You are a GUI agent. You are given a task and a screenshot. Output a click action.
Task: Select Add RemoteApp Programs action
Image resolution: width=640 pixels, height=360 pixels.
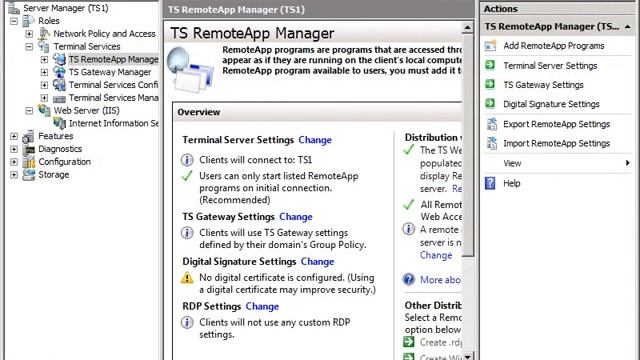pos(553,46)
